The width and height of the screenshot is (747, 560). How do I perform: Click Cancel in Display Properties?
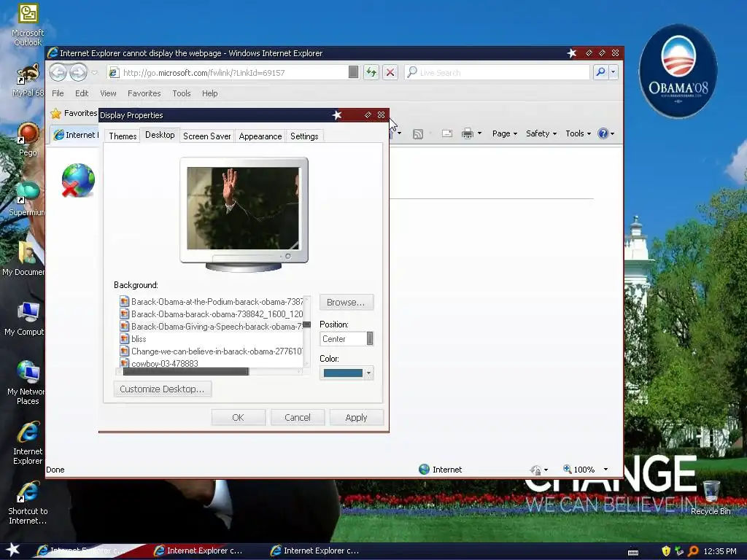pyautogui.click(x=298, y=417)
